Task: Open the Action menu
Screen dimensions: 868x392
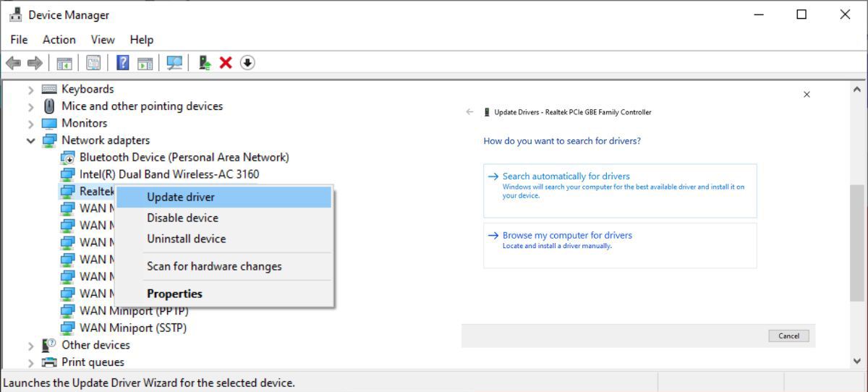Action: (59, 40)
